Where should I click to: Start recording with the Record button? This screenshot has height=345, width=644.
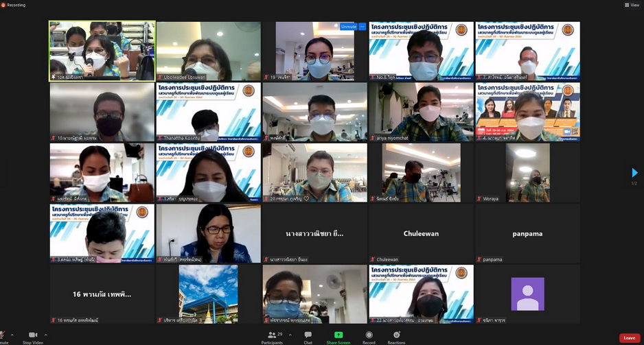(x=369, y=337)
